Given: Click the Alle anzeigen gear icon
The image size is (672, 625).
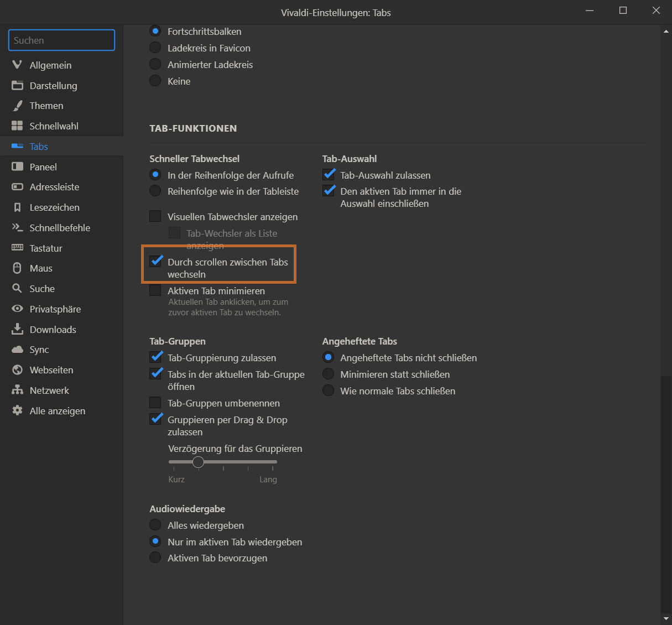Looking at the screenshot, I should [x=17, y=410].
